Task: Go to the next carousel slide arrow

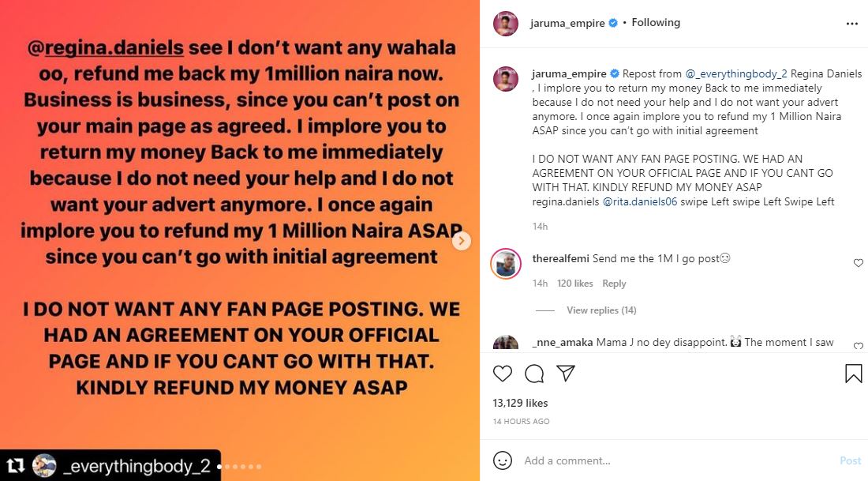Action: (x=462, y=241)
